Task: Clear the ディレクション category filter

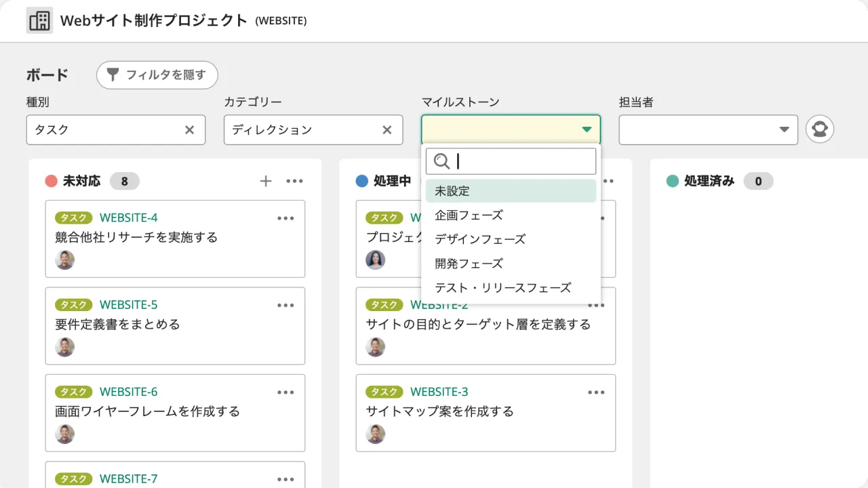Action: [x=387, y=129]
